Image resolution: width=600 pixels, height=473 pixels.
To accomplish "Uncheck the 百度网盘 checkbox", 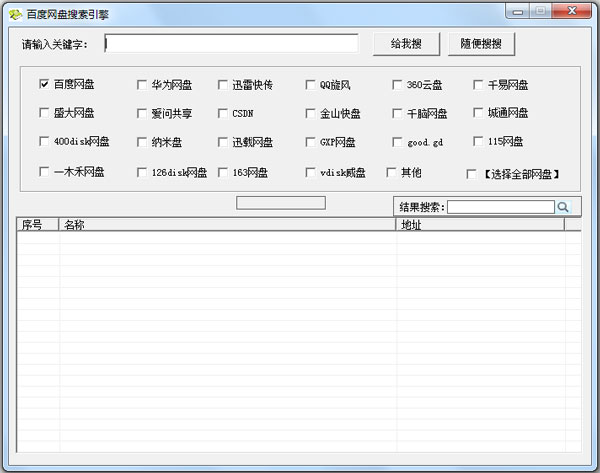I will pyautogui.click(x=44, y=84).
